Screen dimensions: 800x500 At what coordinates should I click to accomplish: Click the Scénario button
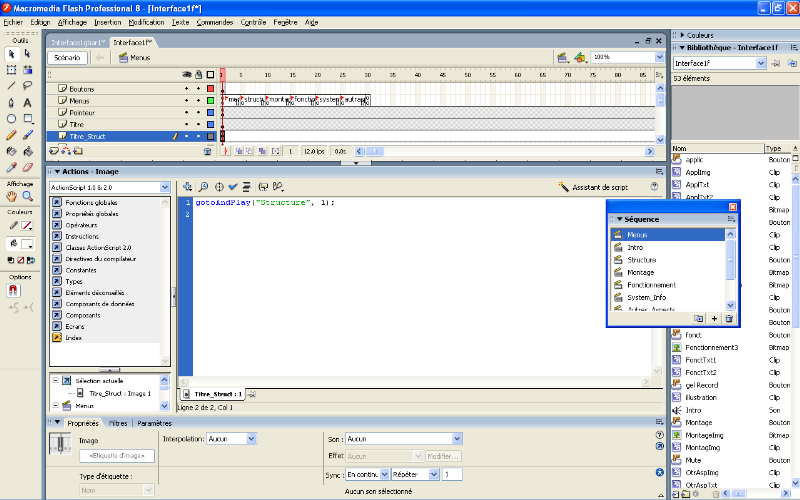coord(67,58)
